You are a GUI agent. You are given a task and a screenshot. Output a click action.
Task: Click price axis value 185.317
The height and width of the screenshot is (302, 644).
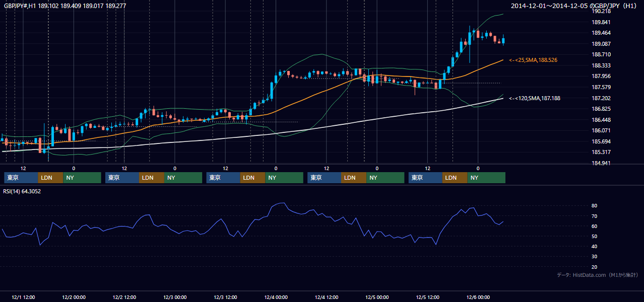pyautogui.click(x=601, y=152)
